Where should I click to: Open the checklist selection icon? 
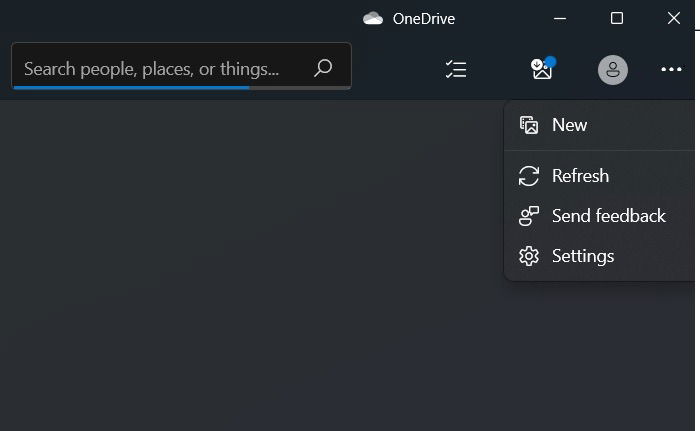456,69
